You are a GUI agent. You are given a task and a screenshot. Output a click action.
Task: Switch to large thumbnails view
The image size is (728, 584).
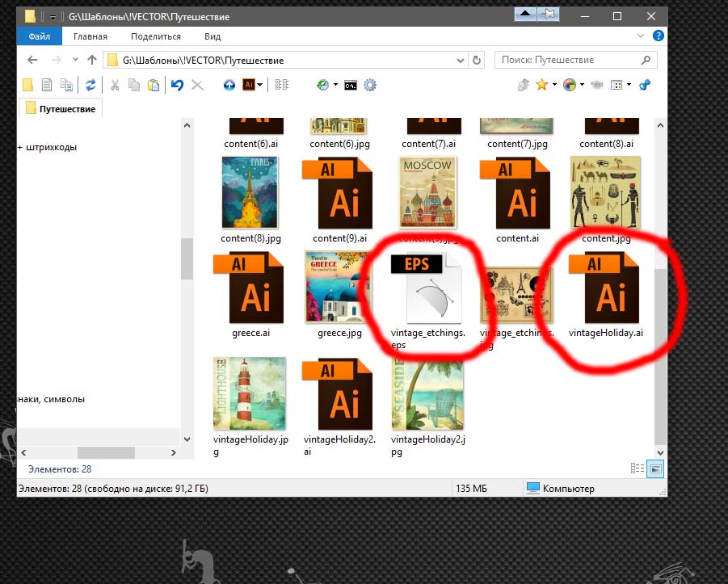click(655, 468)
